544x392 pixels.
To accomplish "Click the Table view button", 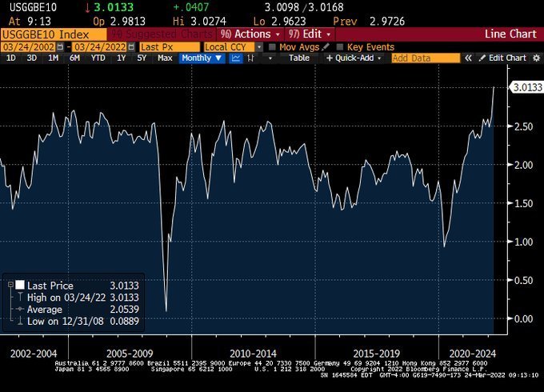I will (x=299, y=58).
